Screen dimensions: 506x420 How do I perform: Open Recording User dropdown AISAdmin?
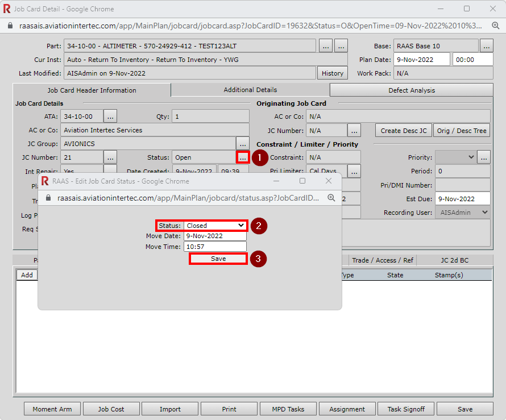click(x=462, y=212)
